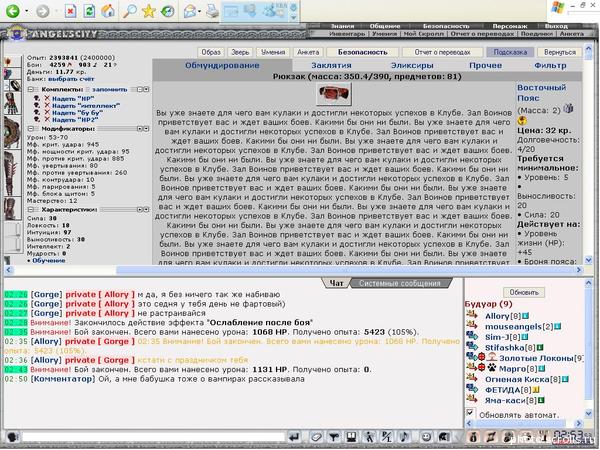Click the Обучение link

pos(49,261)
